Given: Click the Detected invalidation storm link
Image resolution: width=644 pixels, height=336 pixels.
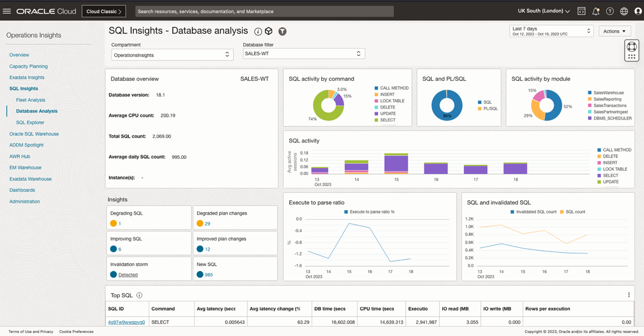Looking at the screenshot, I should pos(128,275).
